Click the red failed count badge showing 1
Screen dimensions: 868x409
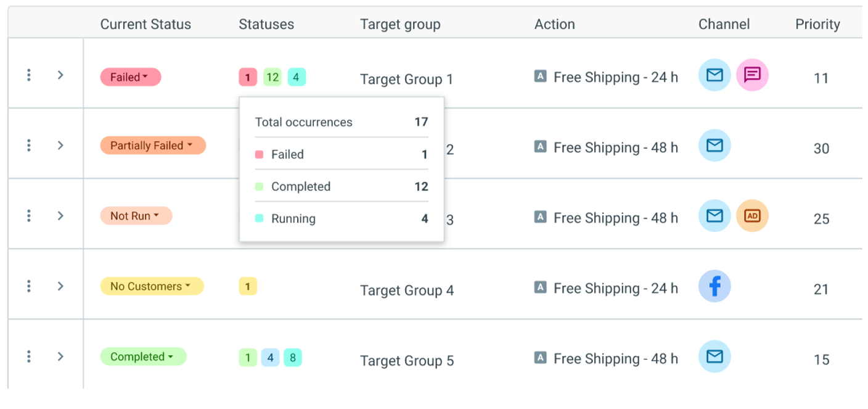click(248, 77)
